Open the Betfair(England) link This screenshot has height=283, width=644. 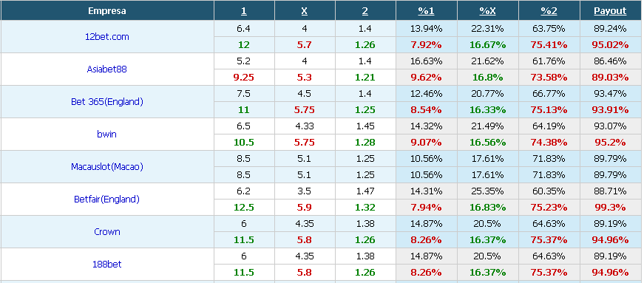106,200
